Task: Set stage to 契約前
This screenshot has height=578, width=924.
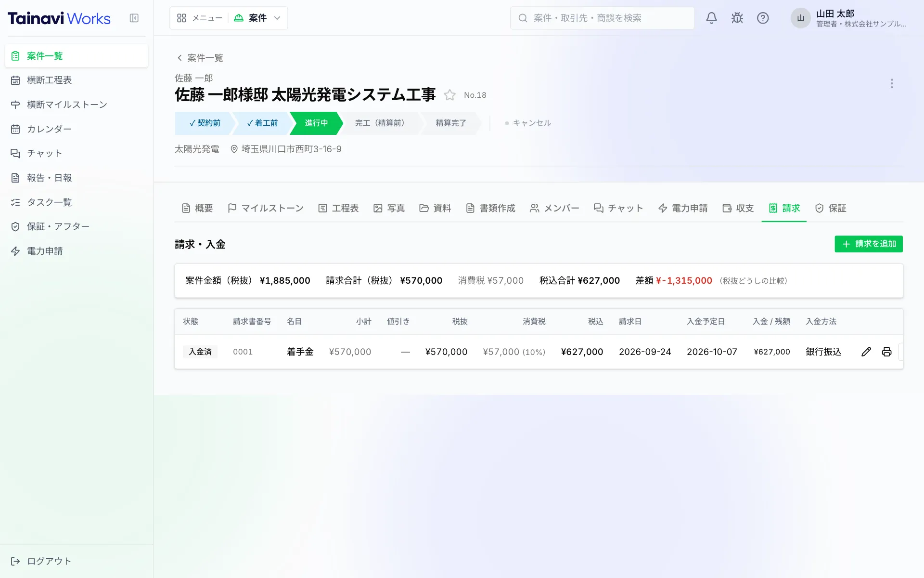Action: tap(205, 123)
